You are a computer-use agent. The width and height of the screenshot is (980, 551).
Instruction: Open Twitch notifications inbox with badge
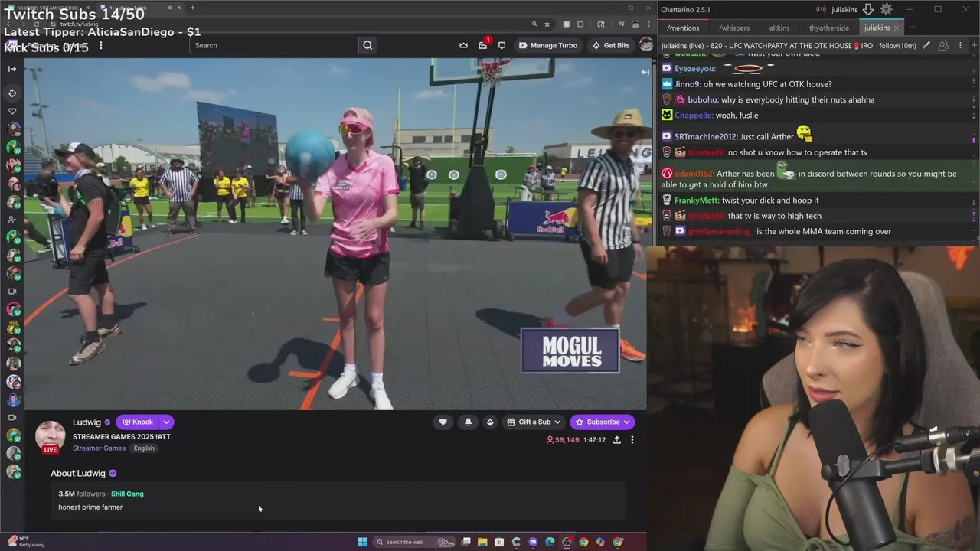(x=483, y=44)
